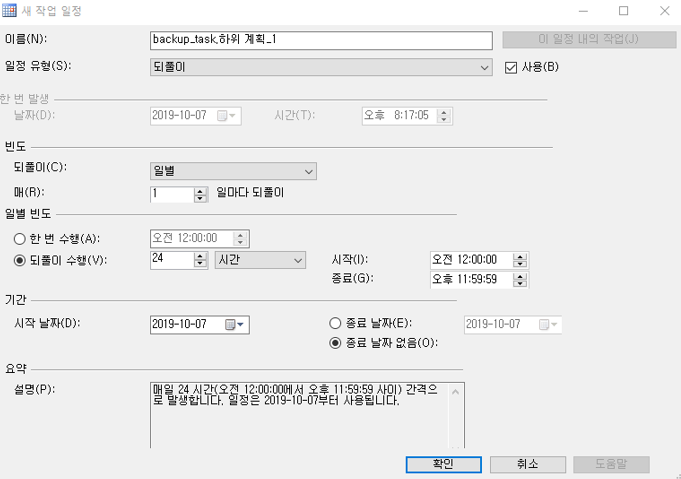Decrease the 시작(I) start time with down arrow
Image resolution: width=681 pixels, height=479 pixels.
tap(519, 264)
